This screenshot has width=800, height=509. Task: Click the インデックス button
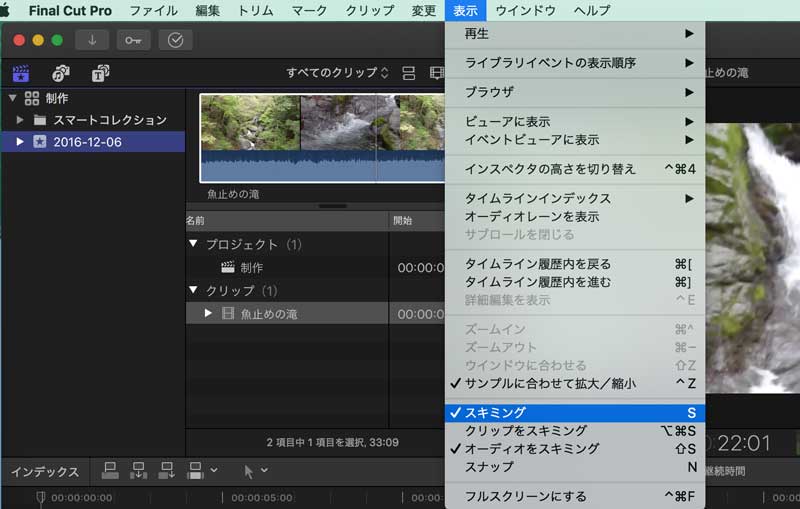tap(44, 471)
